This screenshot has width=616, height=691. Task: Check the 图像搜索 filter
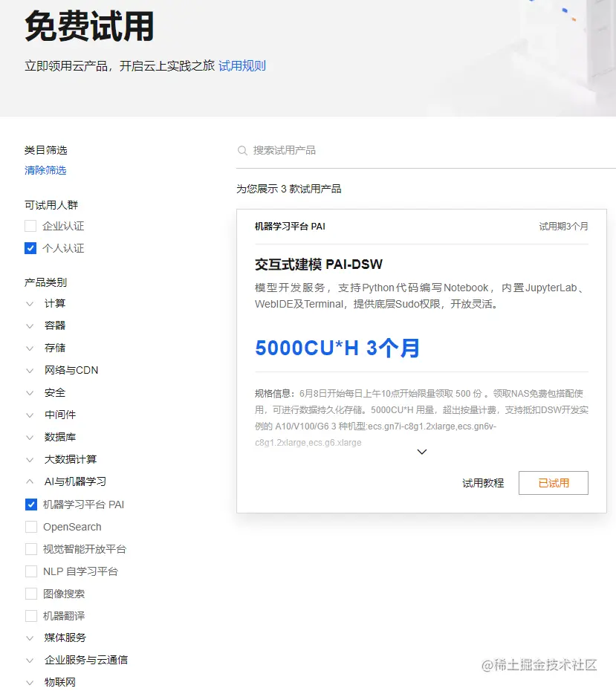[31, 594]
